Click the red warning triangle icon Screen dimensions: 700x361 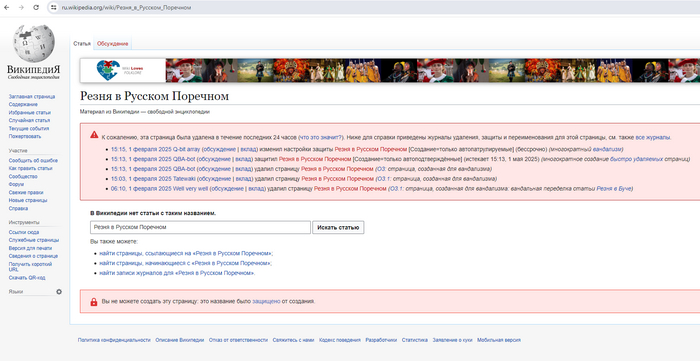tap(94, 134)
